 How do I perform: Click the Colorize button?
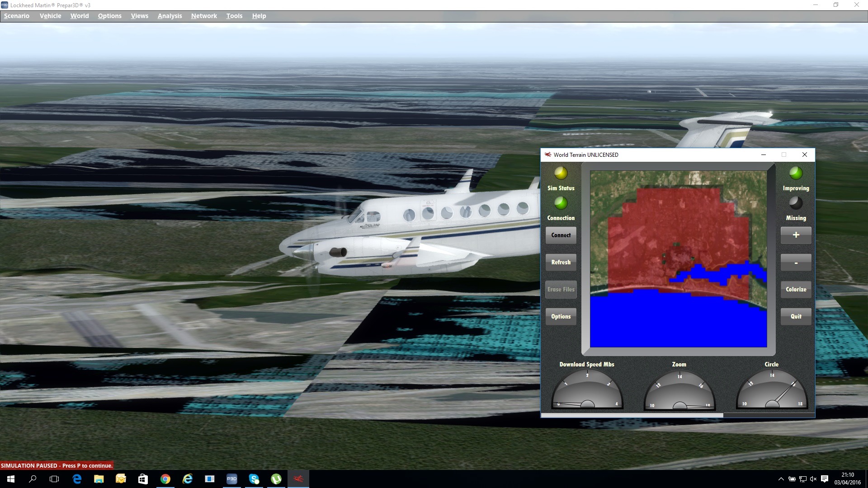(796, 289)
